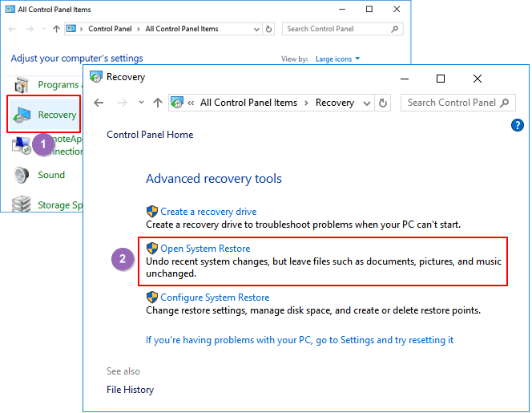Click the Create a recovery drive link

click(x=208, y=212)
